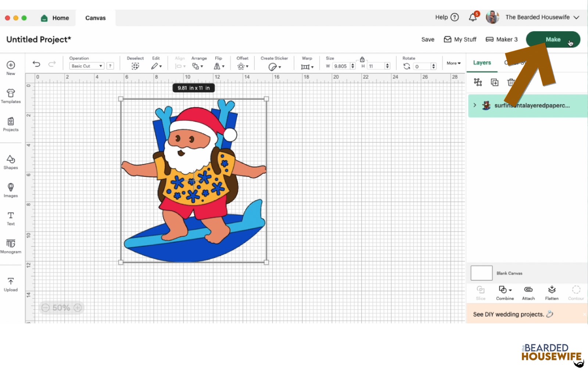Switch to the Layers tab
Viewport: 588px width, 374px height.
[x=482, y=63]
